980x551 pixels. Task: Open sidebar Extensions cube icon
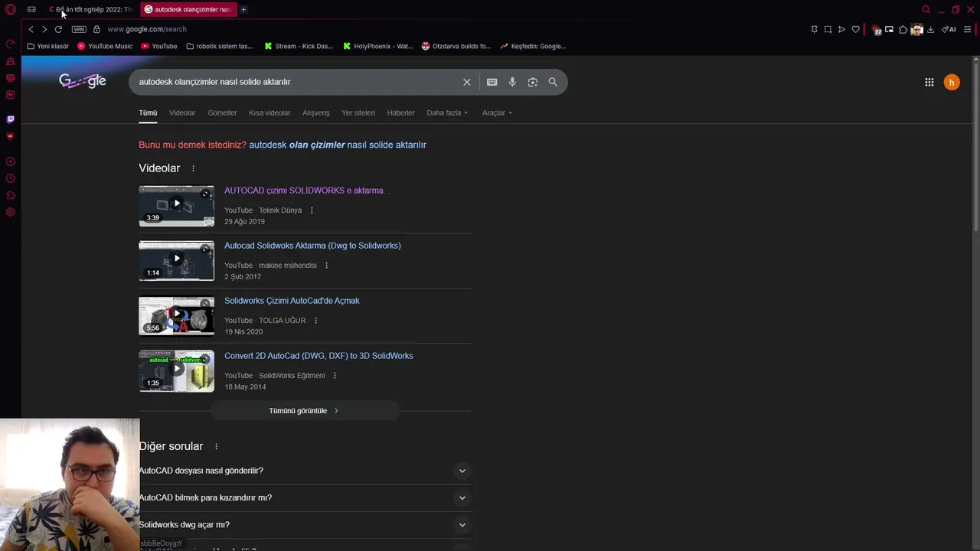point(11,195)
